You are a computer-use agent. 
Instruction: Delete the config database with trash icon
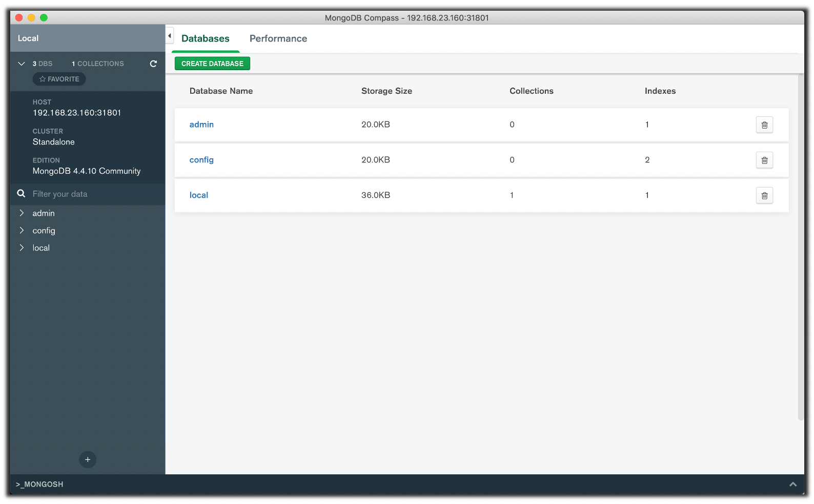click(764, 160)
